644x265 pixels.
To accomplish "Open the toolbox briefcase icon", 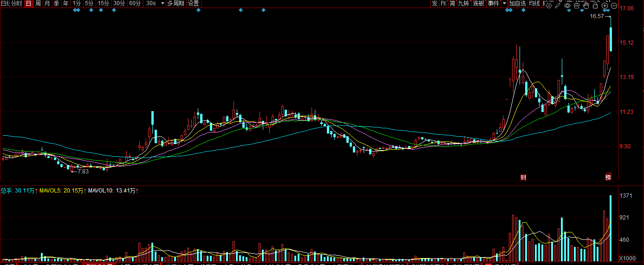I will click(x=577, y=5).
